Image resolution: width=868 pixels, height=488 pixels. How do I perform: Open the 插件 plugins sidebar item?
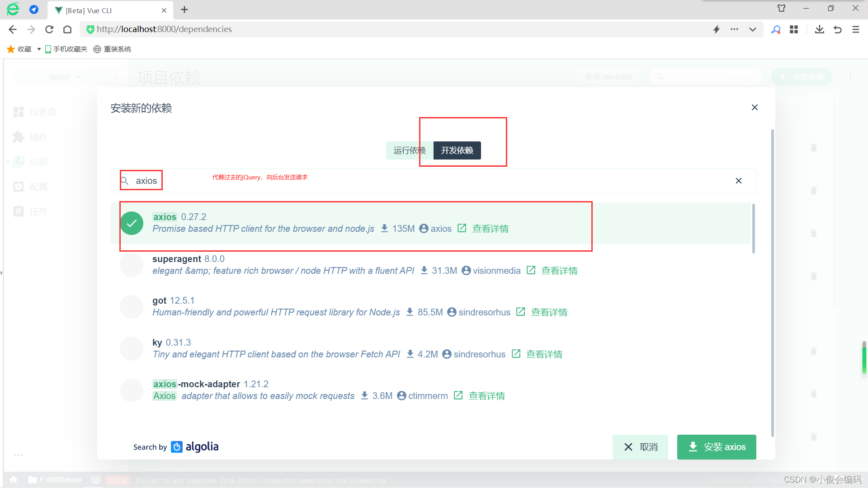coord(30,137)
